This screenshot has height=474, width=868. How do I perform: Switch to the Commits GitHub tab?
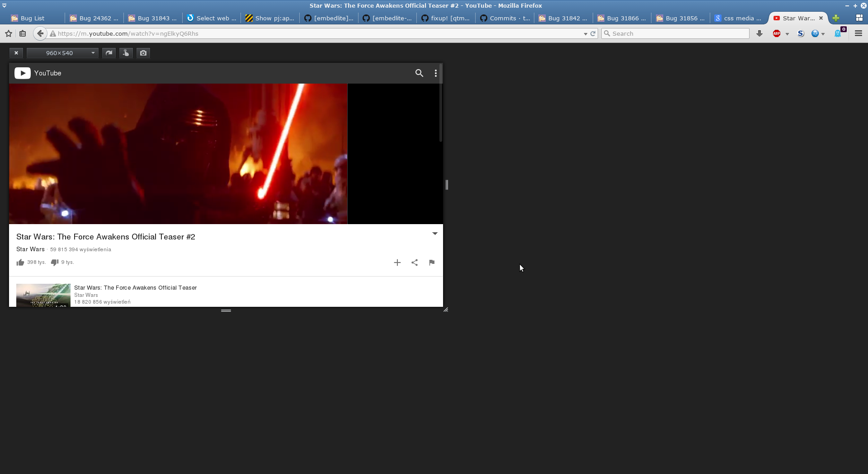(x=504, y=18)
